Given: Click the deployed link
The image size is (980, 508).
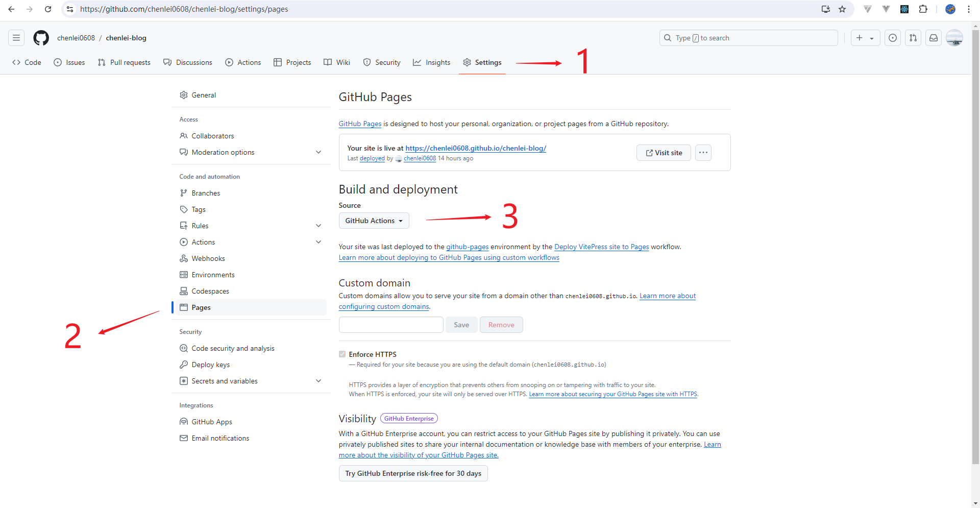Looking at the screenshot, I should [x=372, y=158].
